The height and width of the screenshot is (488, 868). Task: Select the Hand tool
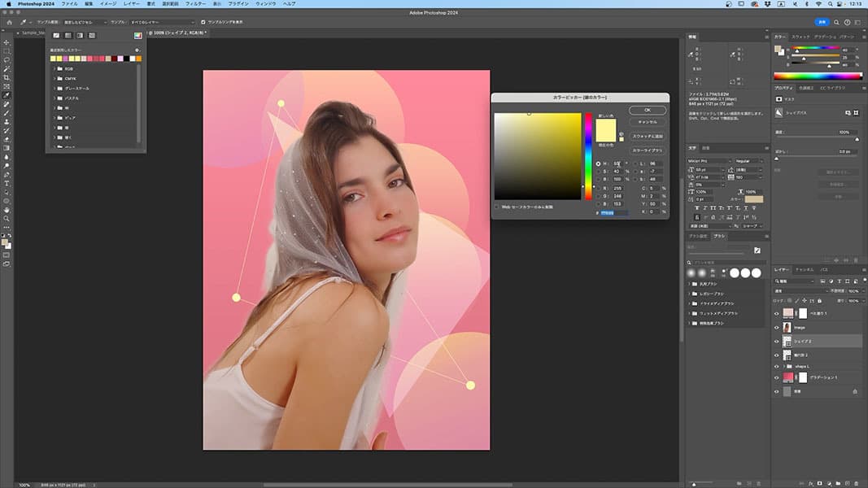pos(7,210)
